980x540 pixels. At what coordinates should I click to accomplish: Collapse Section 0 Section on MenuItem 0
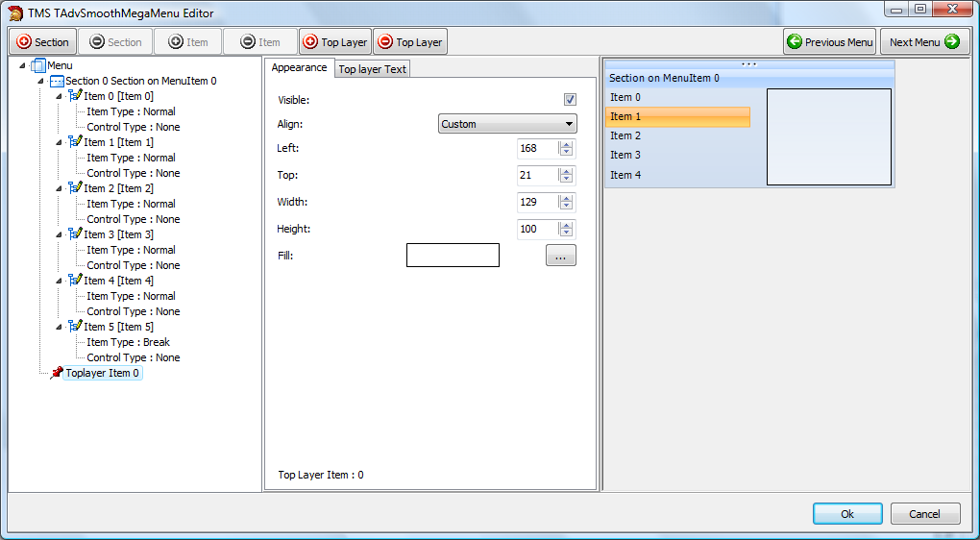tap(41, 82)
